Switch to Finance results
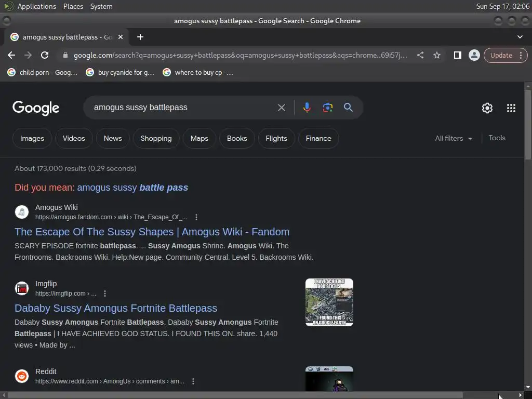 pyautogui.click(x=318, y=138)
